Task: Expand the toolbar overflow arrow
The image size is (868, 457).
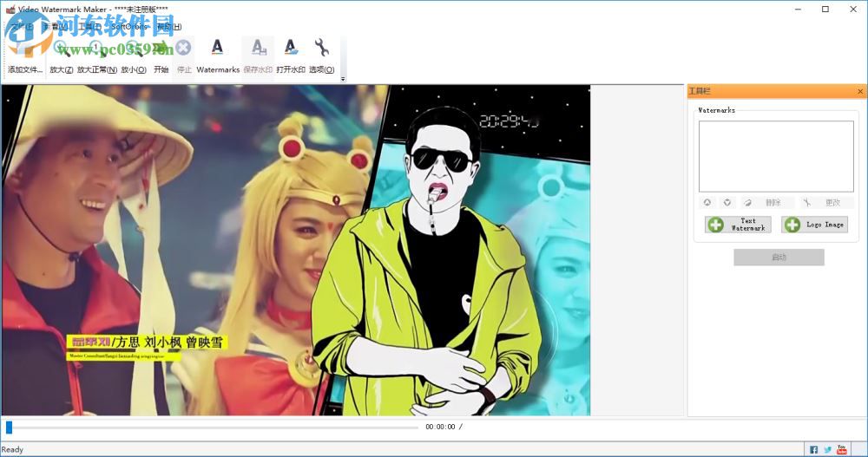Action: pos(343,79)
